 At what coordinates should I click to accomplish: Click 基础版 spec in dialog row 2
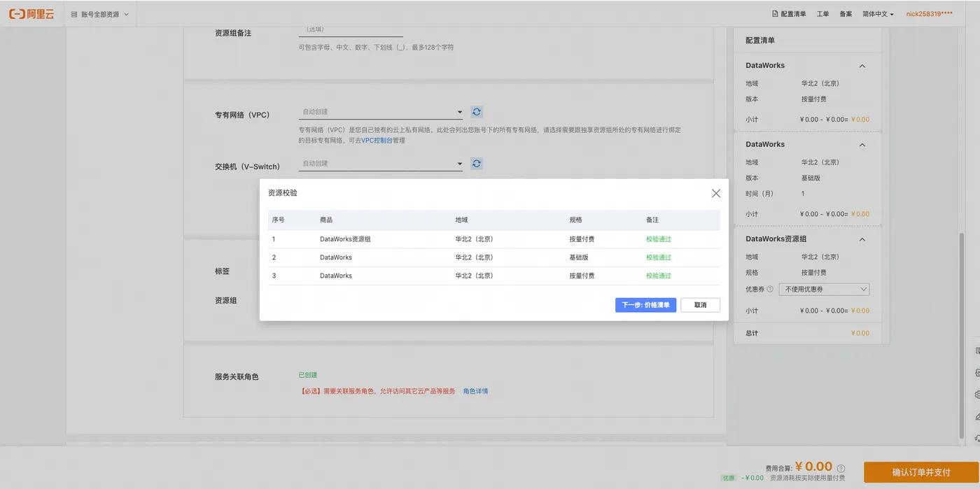(579, 257)
